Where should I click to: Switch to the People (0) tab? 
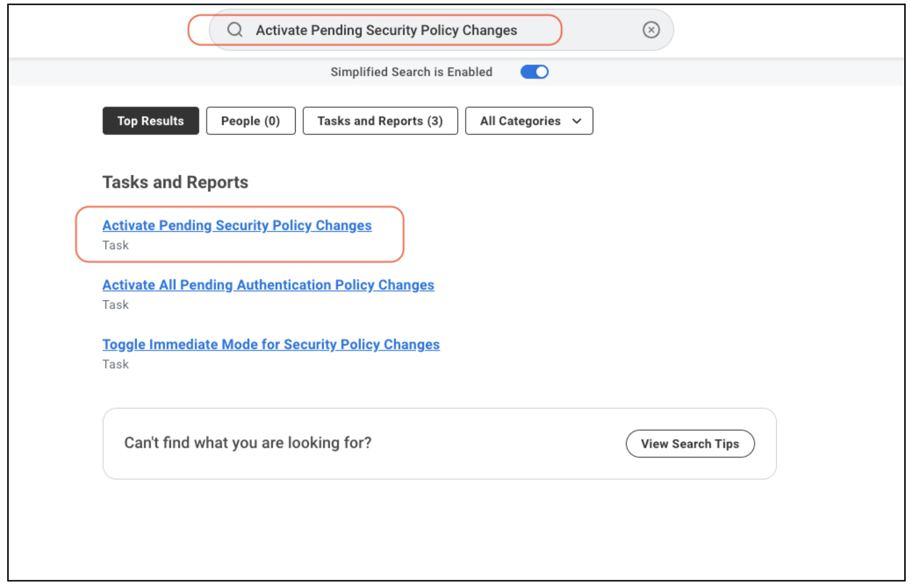pos(251,121)
